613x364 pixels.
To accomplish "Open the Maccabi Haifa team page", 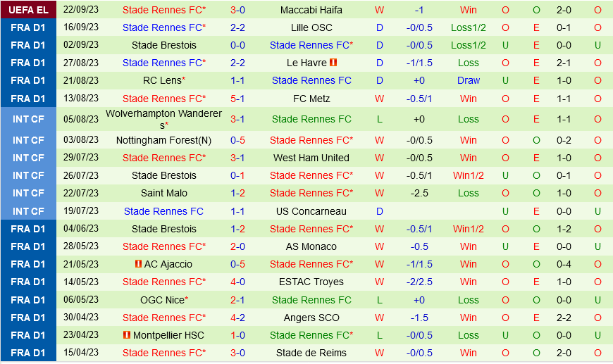I will tap(311, 10).
